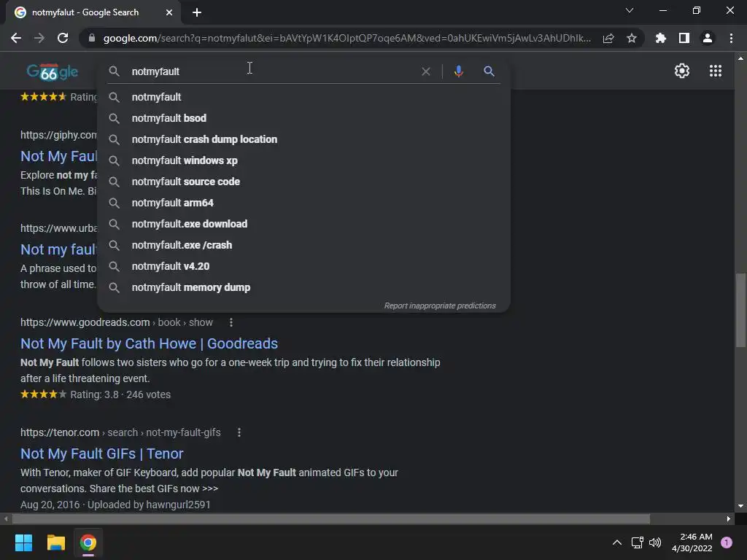Open File Explorer from the taskbar

point(55,542)
